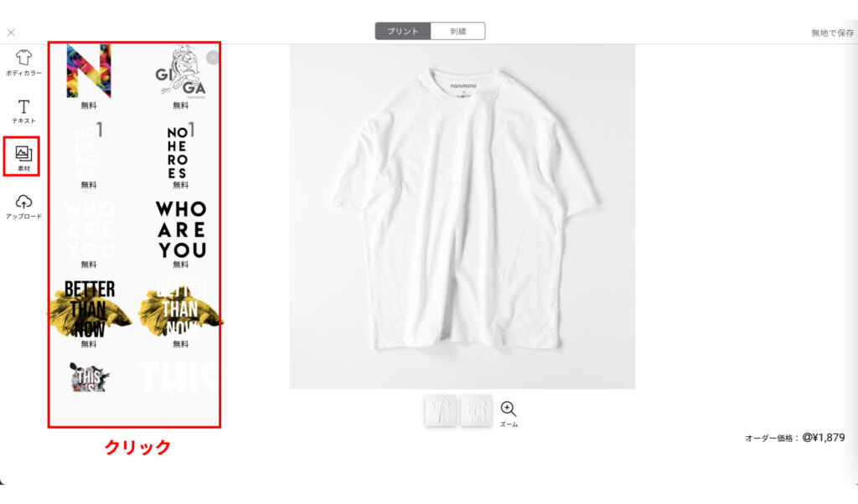
Task: Choose the colorful N letter design
Action: click(89, 72)
